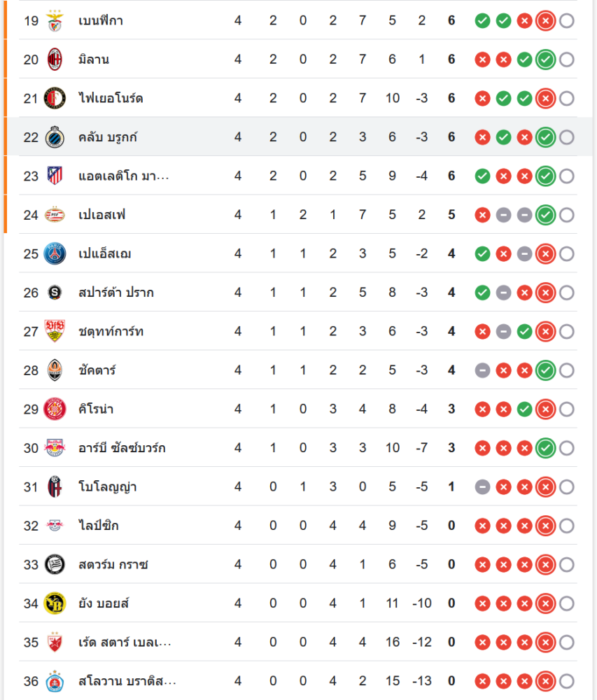Click the Young Boys crest icon
Screen dimensions: 597x700
(x=55, y=603)
